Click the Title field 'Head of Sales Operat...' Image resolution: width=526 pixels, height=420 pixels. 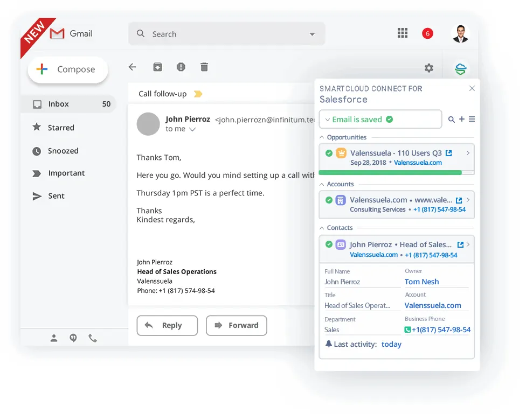357,306
